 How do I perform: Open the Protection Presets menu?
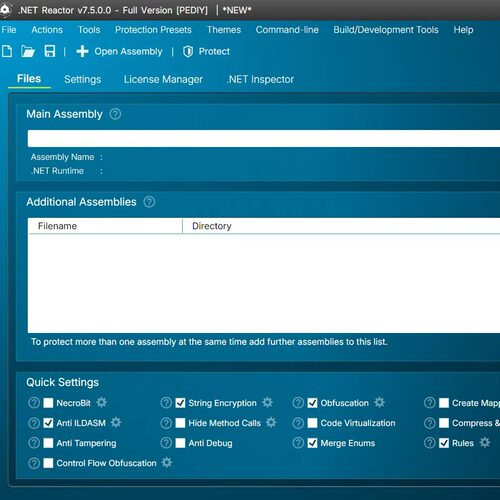tap(153, 30)
